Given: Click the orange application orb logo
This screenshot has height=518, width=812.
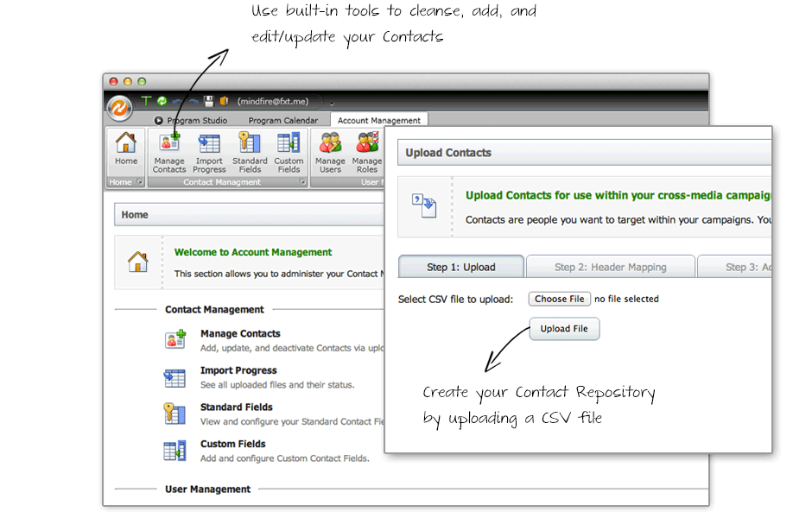Looking at the screenshot, I should tap(119, 108).
